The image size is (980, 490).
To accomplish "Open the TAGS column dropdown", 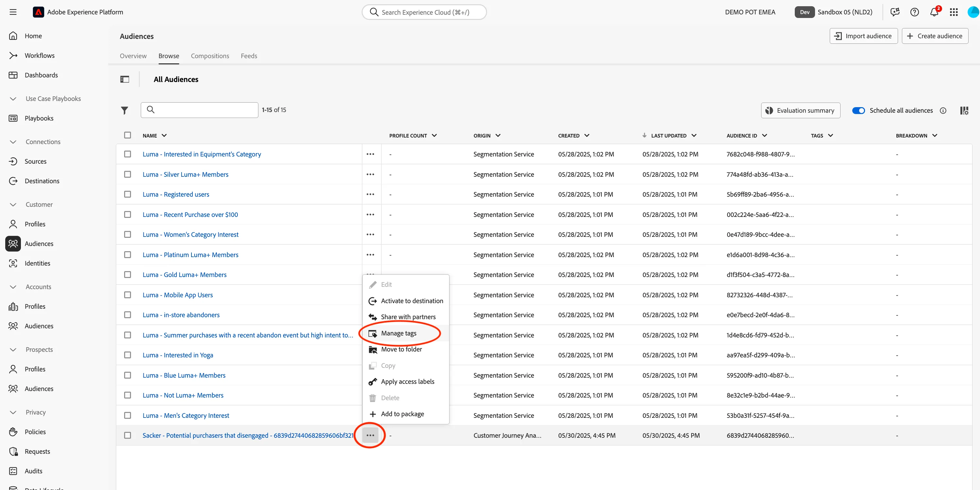I will (830, 136).
